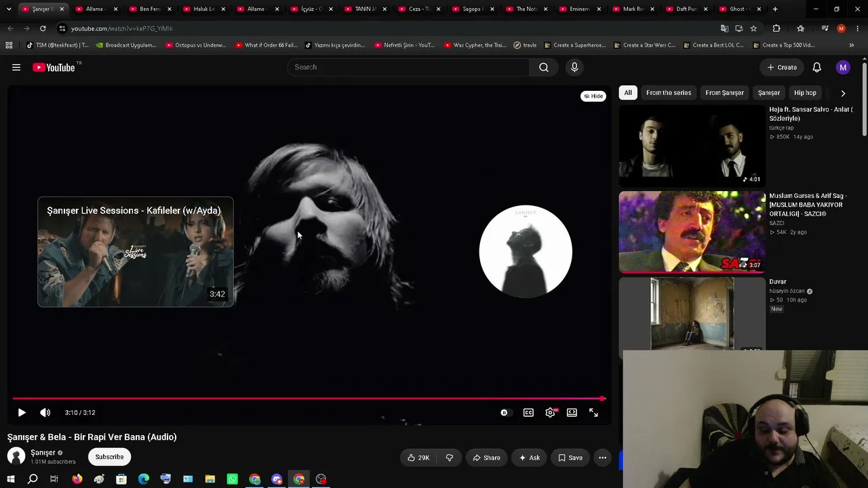
Task: Open the player settings gear
Action: coord(550,412)
